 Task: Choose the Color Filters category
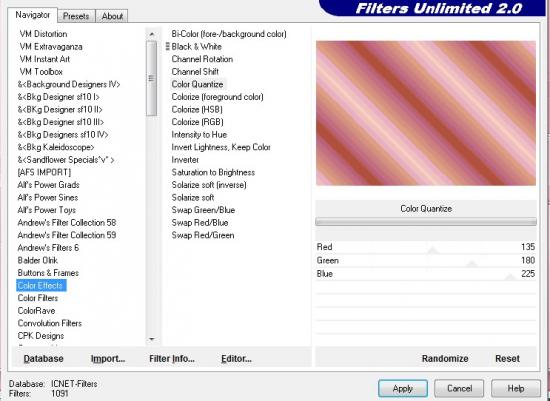[38, 298]
